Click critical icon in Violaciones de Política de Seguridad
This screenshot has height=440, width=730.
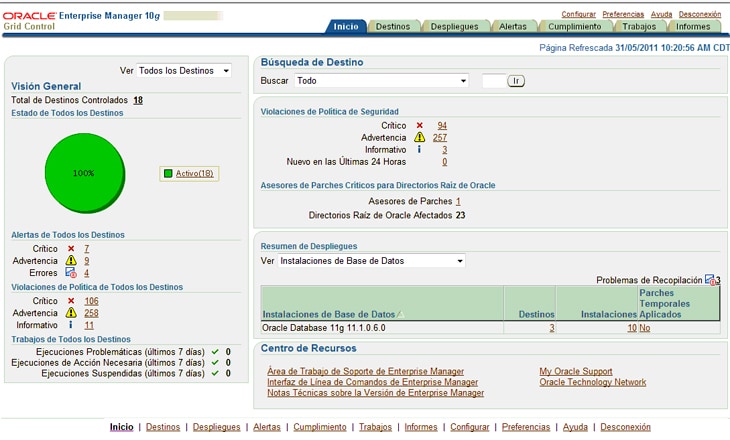(x=419, y=125)
